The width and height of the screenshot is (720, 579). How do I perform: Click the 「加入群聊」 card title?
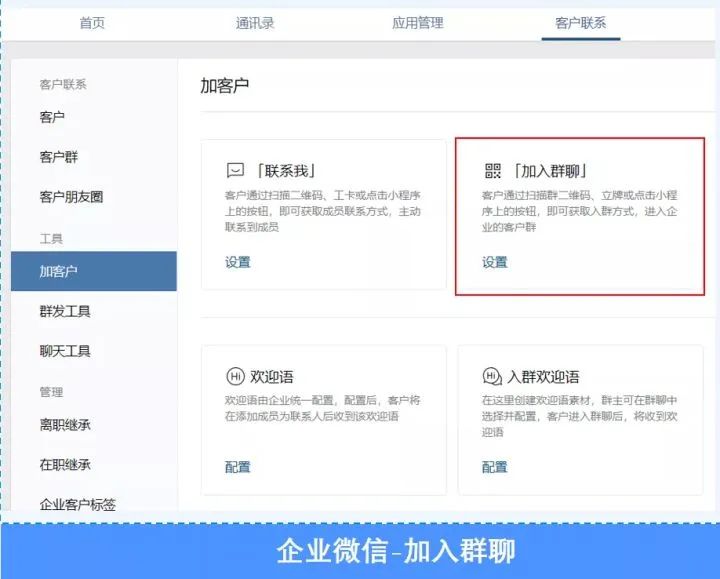pos(550,171)
